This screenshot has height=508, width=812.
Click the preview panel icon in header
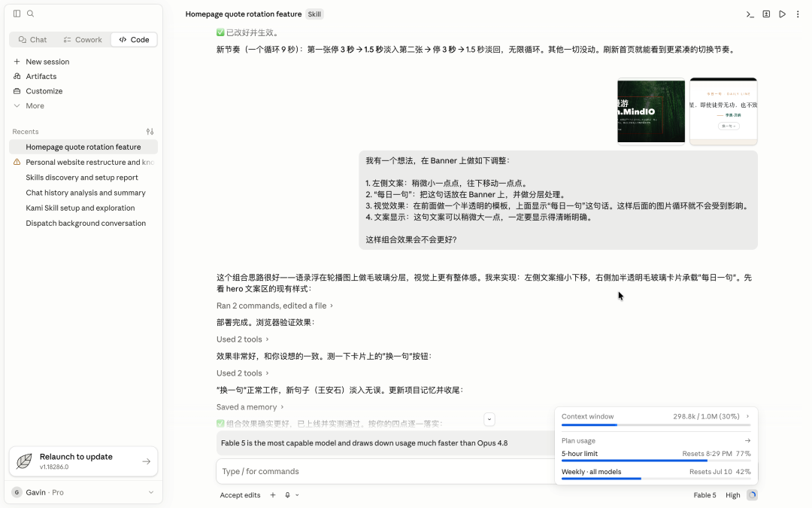[766, 14]
